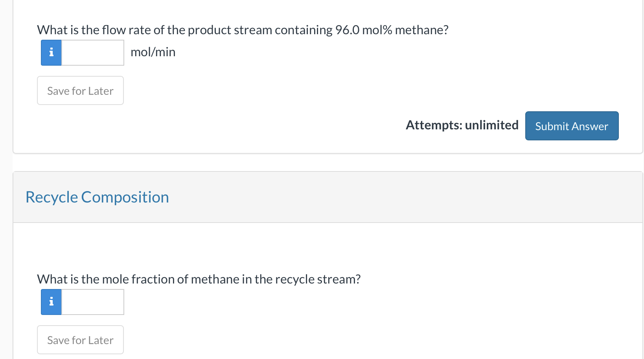Viewport: 644px width, 359px height.
Task: Click Save for Later under the mole fraction question
Action: pyautogui.click(x=80, y=339)
